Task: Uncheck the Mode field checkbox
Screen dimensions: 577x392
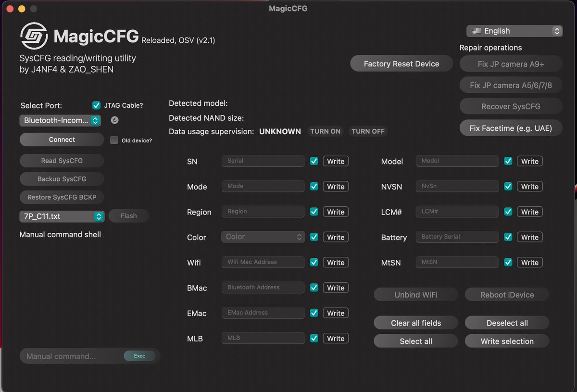Action: point(314,187)
